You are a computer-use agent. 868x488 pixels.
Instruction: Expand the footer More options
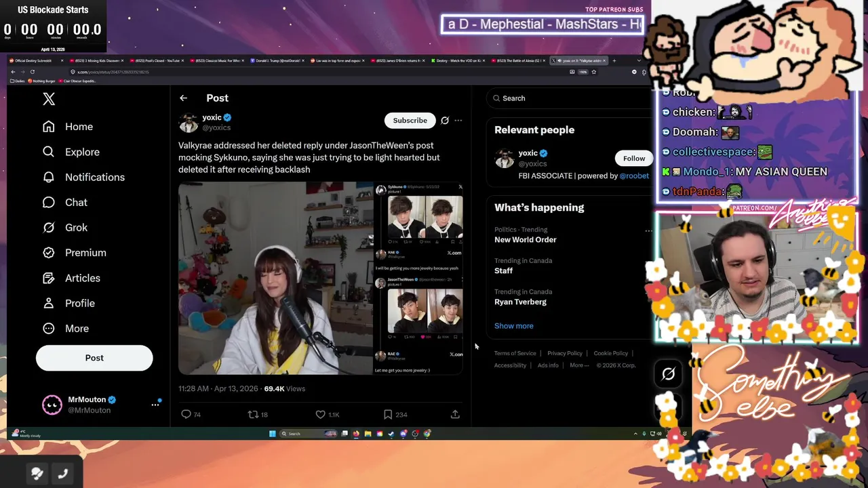click(579, 365)
